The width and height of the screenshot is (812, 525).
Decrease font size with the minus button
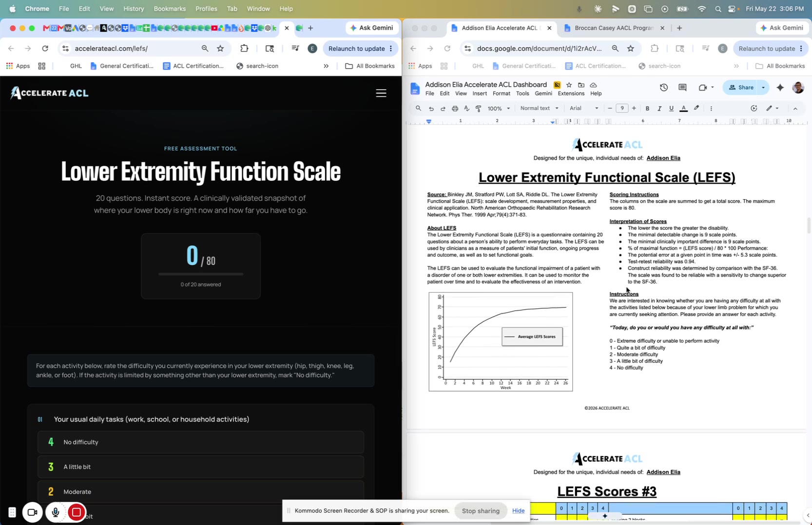[x=610, y=109]
